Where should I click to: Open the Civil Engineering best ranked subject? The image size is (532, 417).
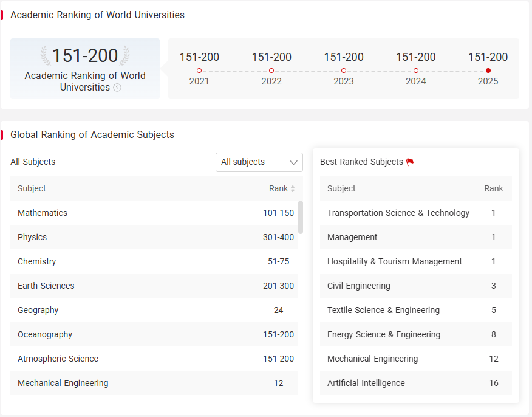tap(415, 286)
